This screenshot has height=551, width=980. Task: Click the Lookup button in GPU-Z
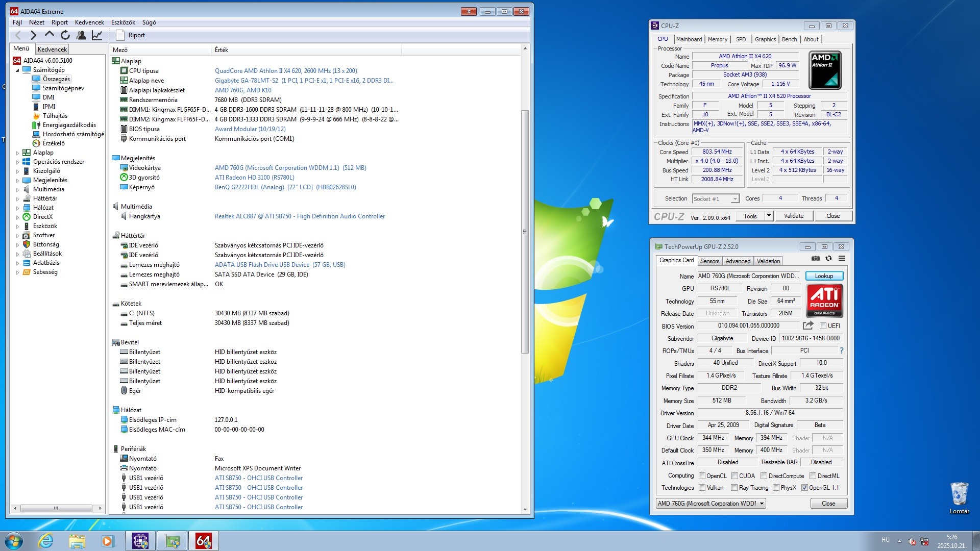point(824,276)
